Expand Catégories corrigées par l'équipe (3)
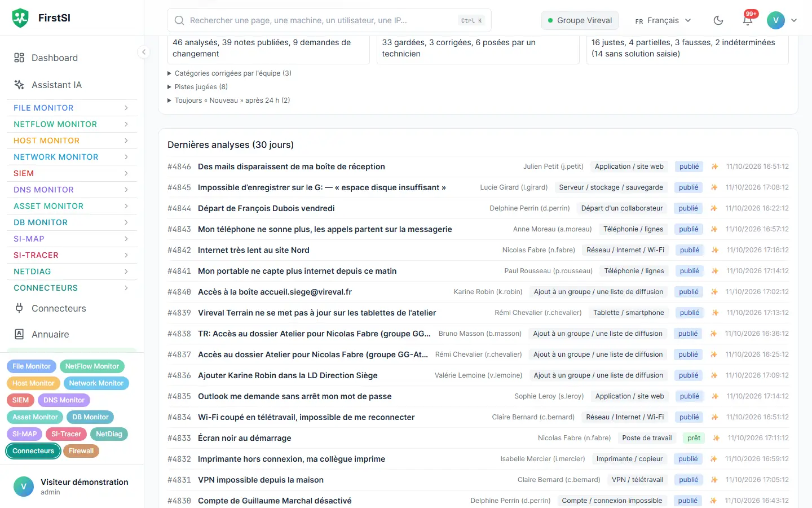 (230, 73)
